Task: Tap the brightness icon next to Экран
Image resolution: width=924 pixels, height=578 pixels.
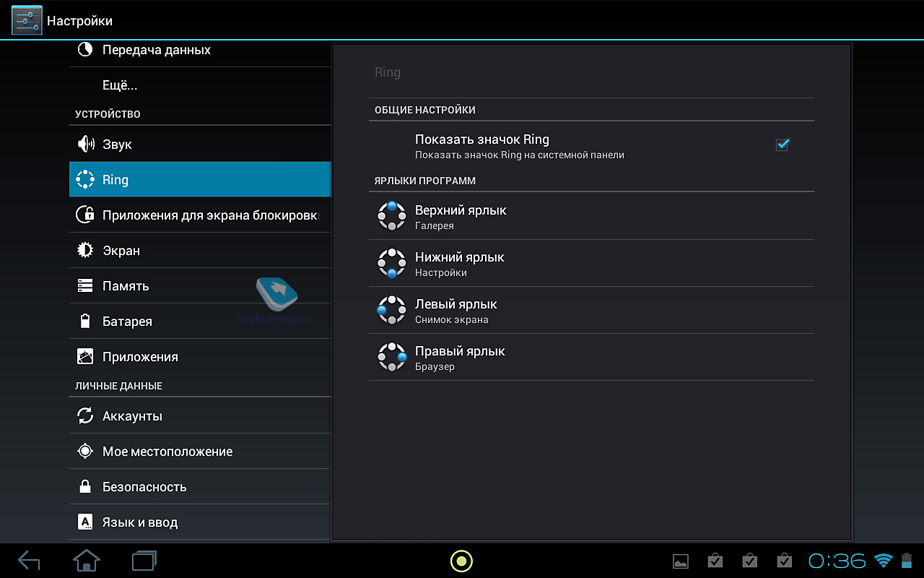Action: coord(85,250)
